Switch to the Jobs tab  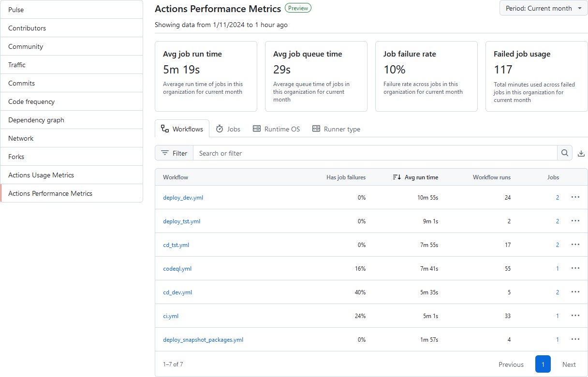[228, 129]
